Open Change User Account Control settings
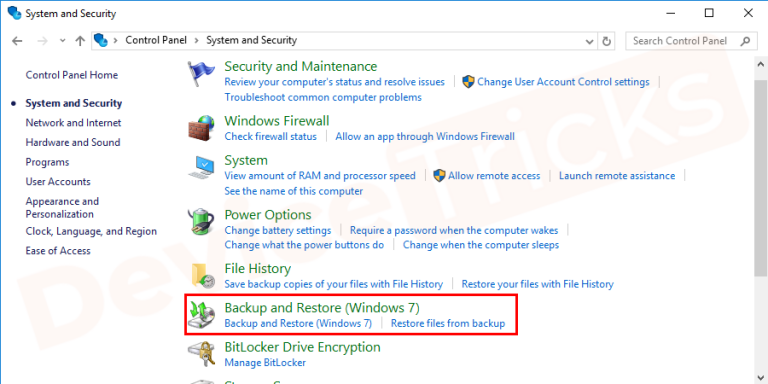This screenshot has height=384, width=768. coord(563,82)
